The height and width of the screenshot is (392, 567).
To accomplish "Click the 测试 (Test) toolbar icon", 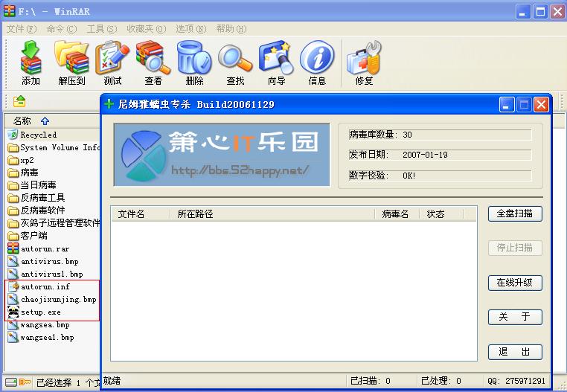I will 112,63.
